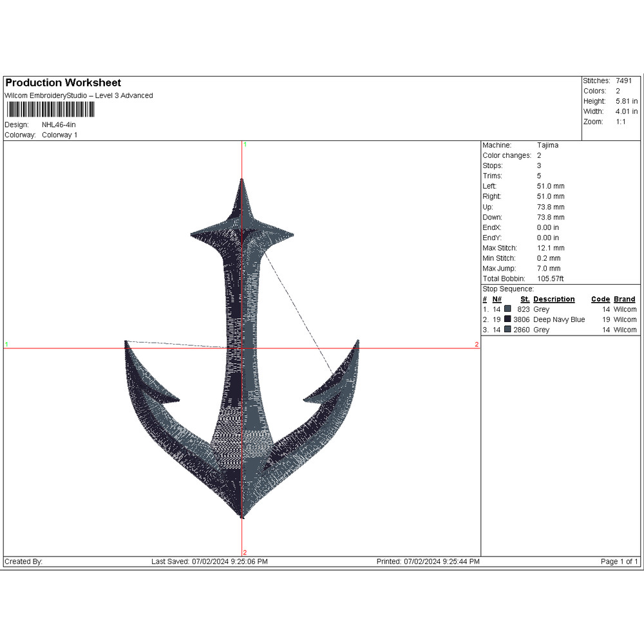The width and height of the screenshot is (644, 644).
Task: Select the Production Worksheet heading
Action: 63,82
